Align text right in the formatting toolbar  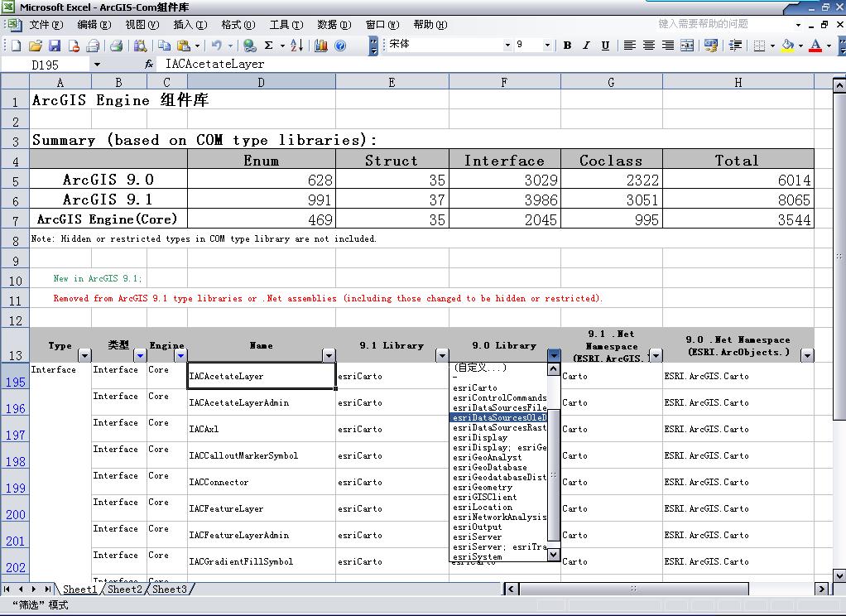tap(668, 46)
